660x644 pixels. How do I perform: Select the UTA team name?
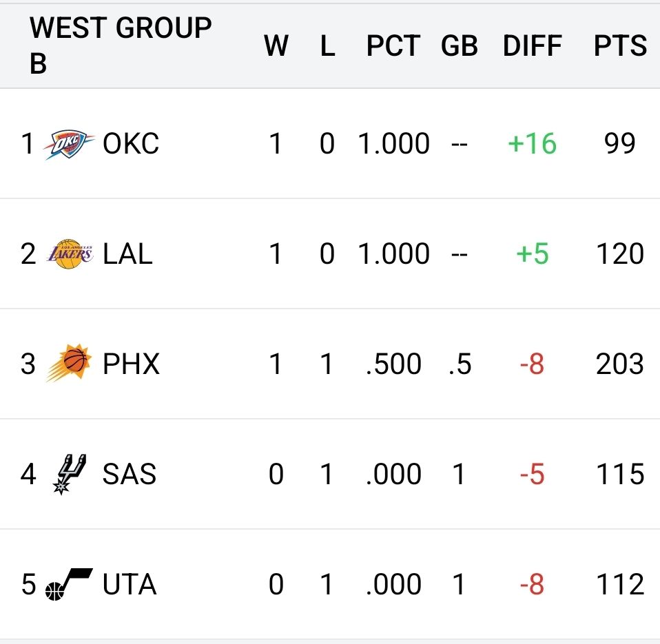click(130, 585)
